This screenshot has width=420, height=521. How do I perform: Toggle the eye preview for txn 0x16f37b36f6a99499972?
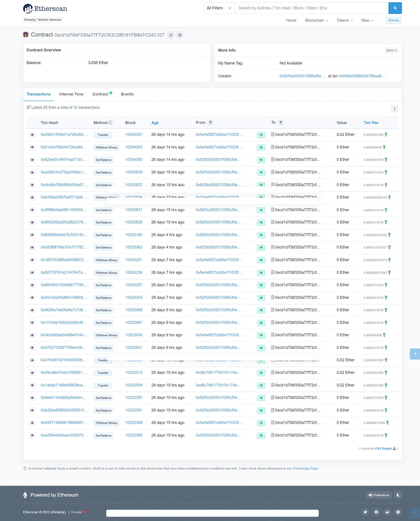(32, 260)
